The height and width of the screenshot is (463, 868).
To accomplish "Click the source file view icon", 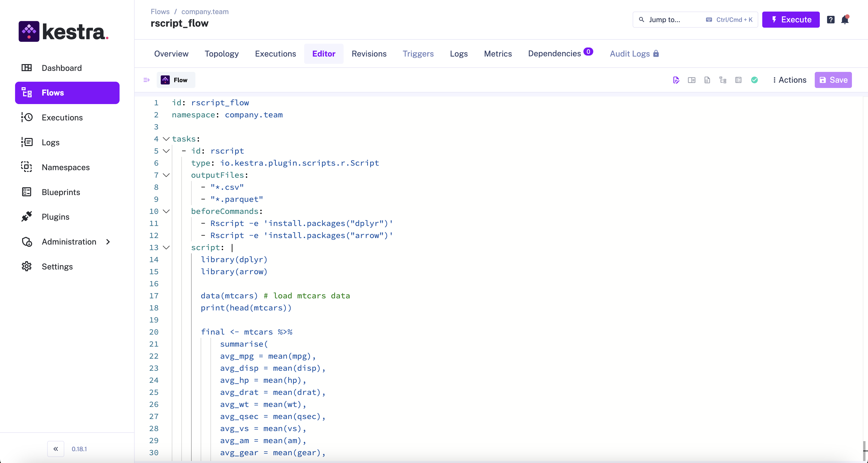I will click(707, 80).
